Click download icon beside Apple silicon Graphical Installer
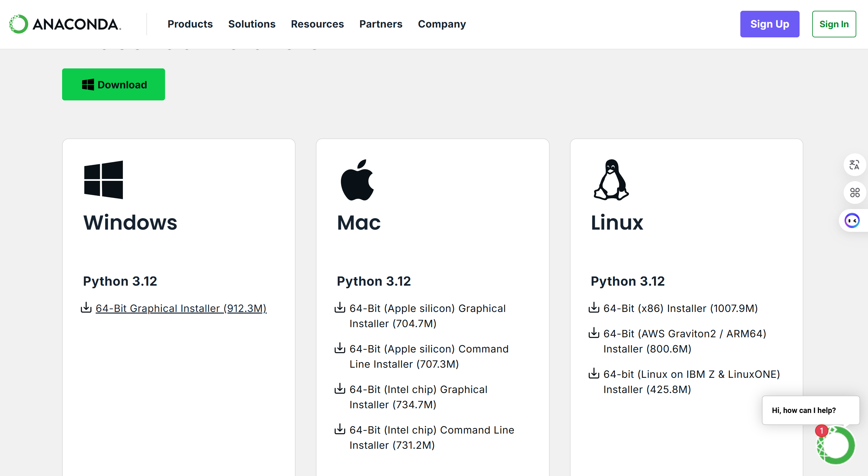Viewport: 868px width, 476px height. click(x=340, y=307)
